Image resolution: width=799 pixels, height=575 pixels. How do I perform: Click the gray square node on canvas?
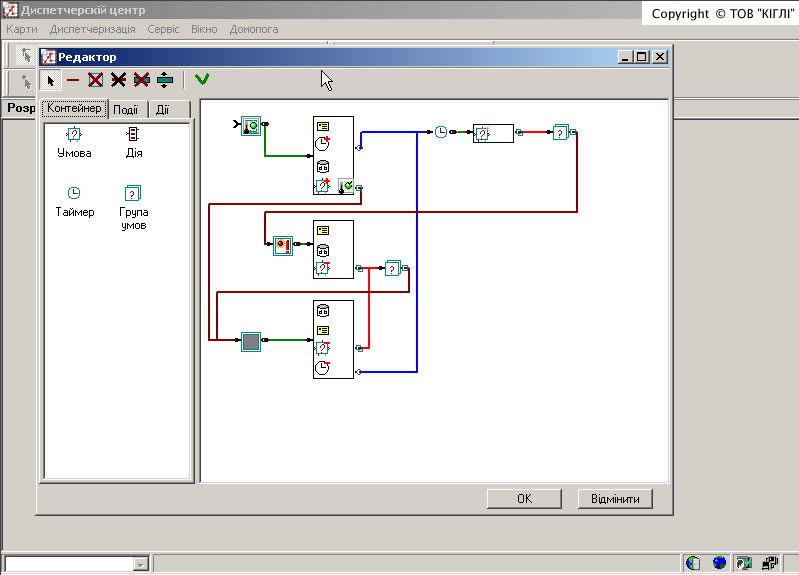[x=250, y=341]
